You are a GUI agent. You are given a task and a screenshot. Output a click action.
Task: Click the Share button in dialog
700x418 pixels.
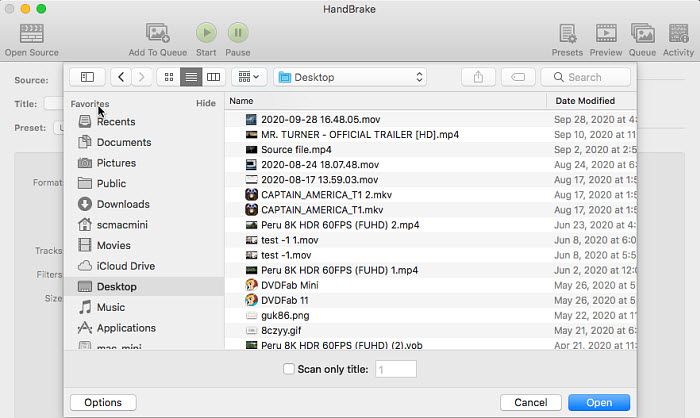478,77
